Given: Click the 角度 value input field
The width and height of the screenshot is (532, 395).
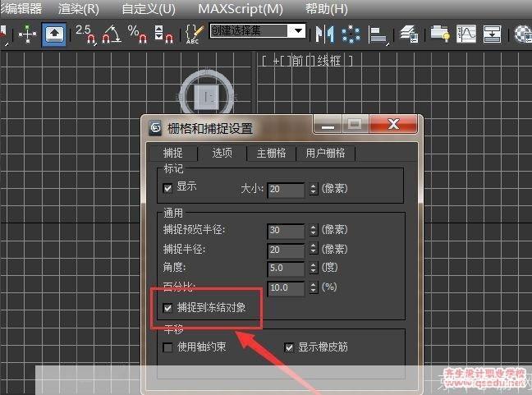Looking at the screenshot, I should pyautogui.click(x=285, y=269).
